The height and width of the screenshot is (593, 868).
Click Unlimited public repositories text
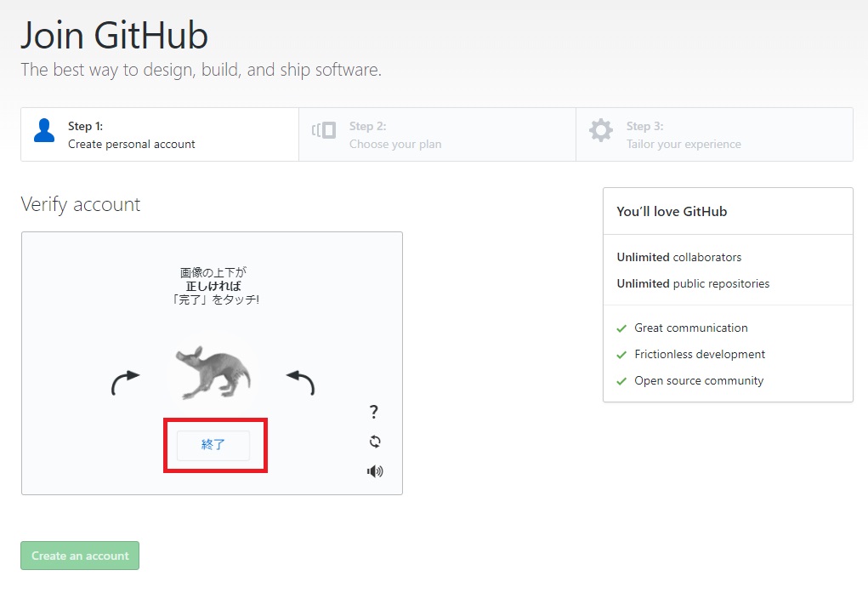coord(693,284)
